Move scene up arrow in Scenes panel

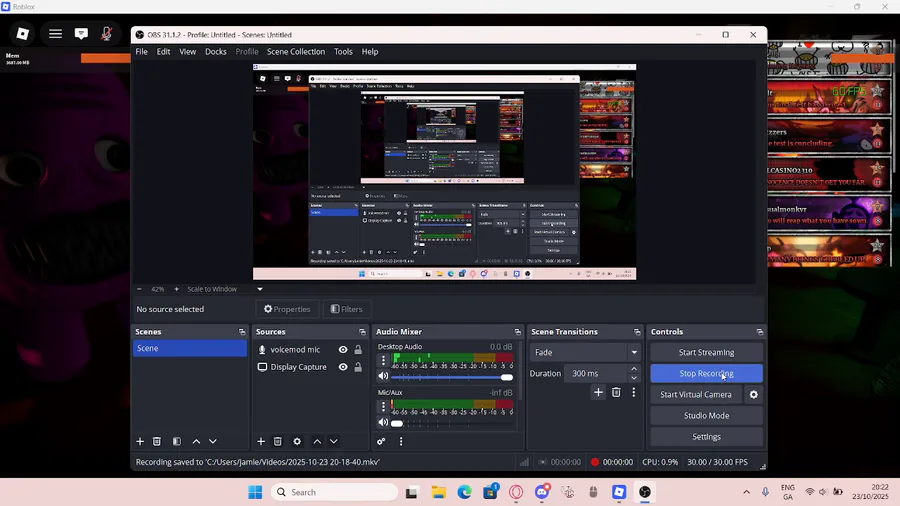(x=196, y=441)
